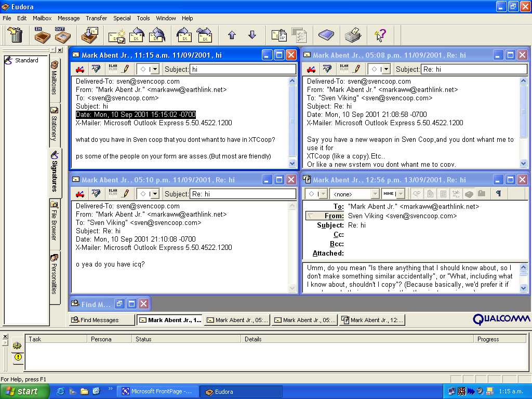This screenshot has height=399, width=532.
Task: Click tow truck icon in 05:10 p.m. message
Action: click(80, 194)
